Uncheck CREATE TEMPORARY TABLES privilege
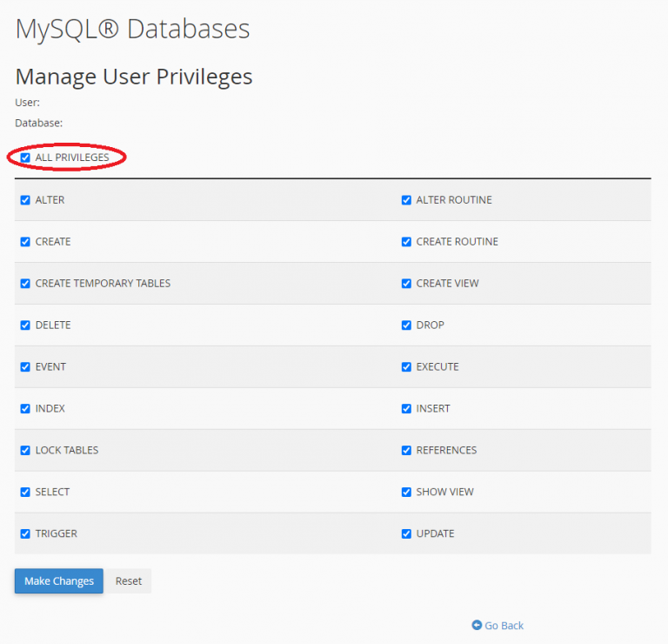Image resolution: width=668 pixels, height=644 pixels. click(25, 284)
